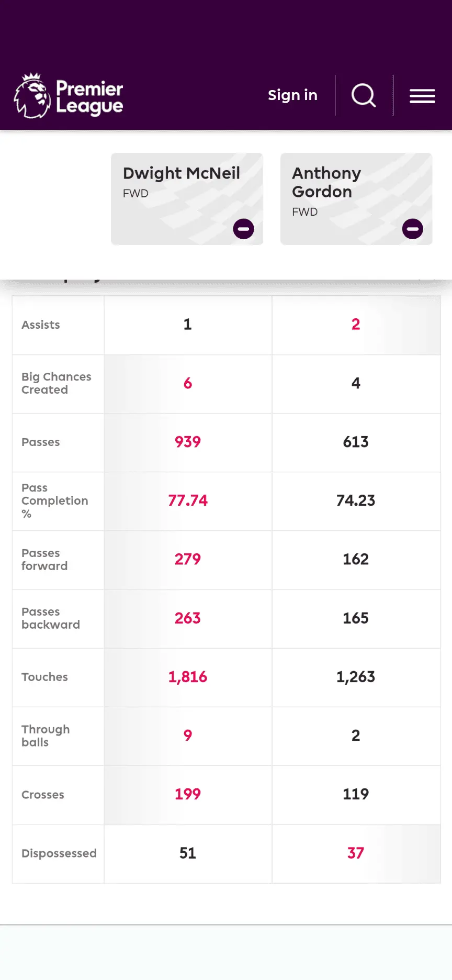Image resolution: width=452 pixels, height=980 pixels.
Task: Click Gordon's 119 crosses value
Action: (x=356, y=794)
